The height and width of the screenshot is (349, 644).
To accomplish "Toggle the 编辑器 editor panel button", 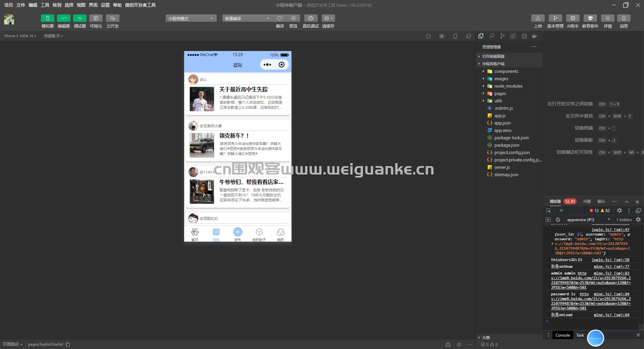I will coord(63,18).
